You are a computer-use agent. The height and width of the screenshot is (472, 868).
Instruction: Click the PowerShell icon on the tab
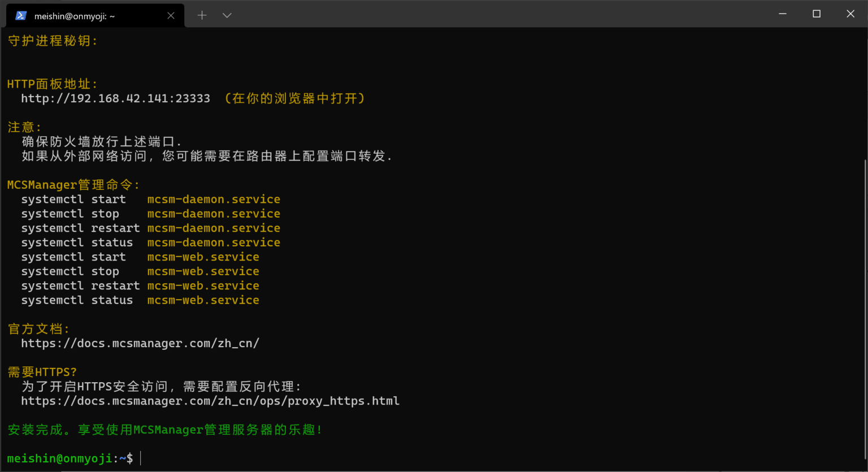coord(21,16)
